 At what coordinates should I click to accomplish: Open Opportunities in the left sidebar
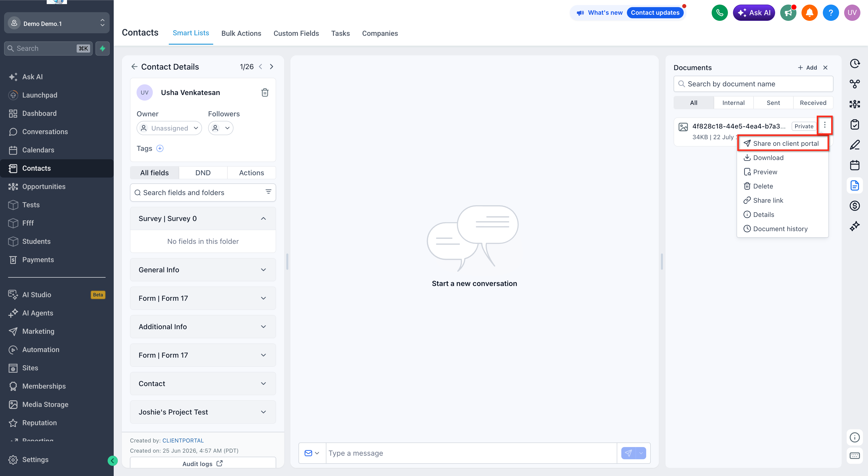(x=57, y=186)
